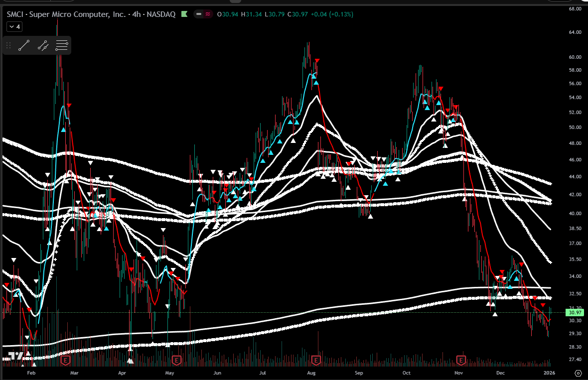The image size is (588, 380).
Task: Click the high value H31.34
Action: click(x=251, y=14)
